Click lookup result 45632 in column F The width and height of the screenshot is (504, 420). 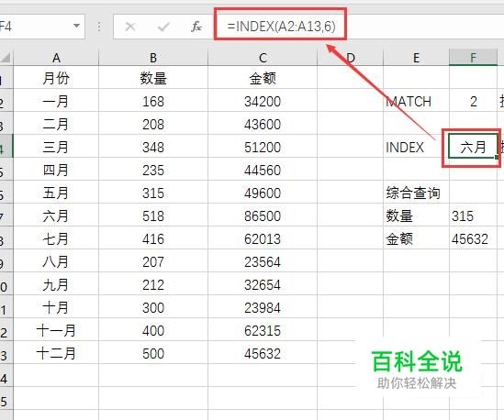(473, 238)
